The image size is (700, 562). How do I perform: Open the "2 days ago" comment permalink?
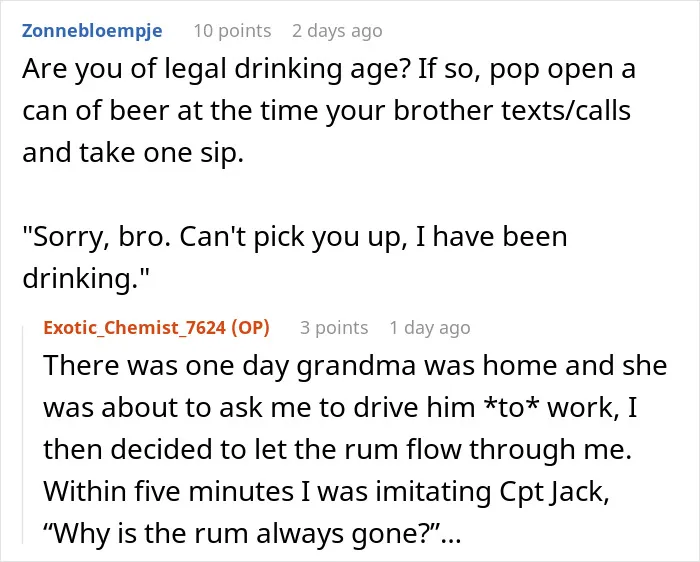(337, 31)
